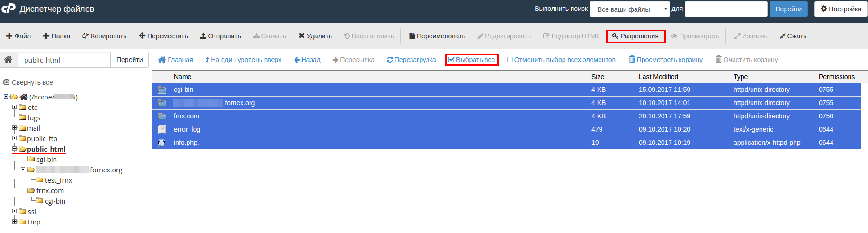Create a new file with Файл

click(x=18, y=36)
